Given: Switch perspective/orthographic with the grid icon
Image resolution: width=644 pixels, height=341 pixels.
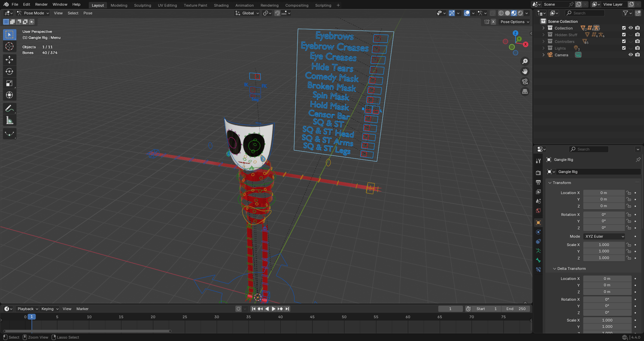Looking at the screenshot, I should 525,91.
